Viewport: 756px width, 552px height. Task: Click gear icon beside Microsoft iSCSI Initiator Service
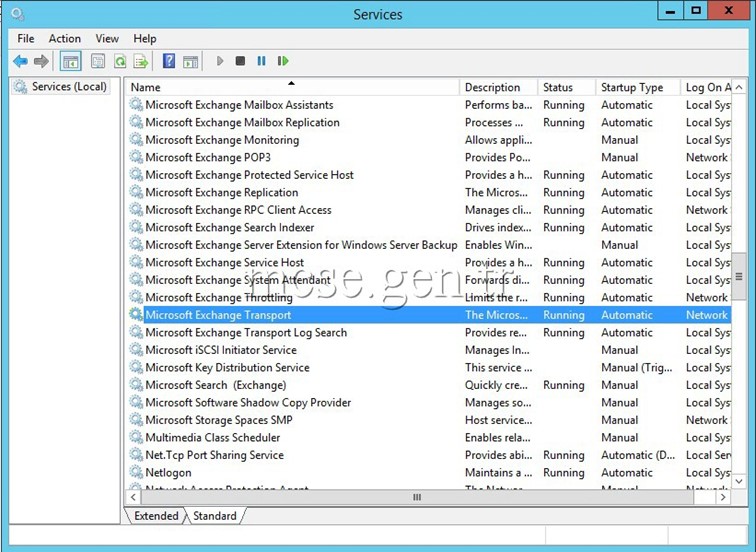click(136, 350)
